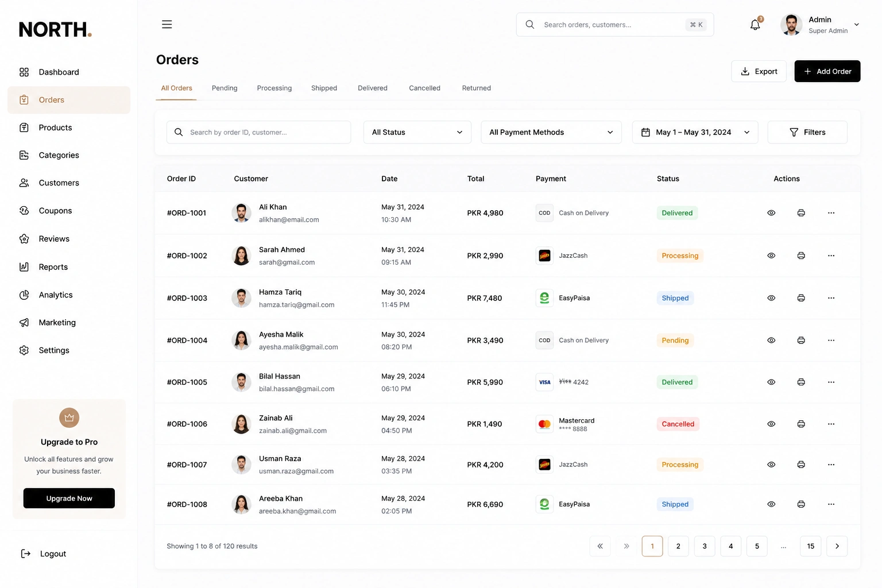
Task: View order #ORD-1001 with eye icon
Action: coord(771,213)
